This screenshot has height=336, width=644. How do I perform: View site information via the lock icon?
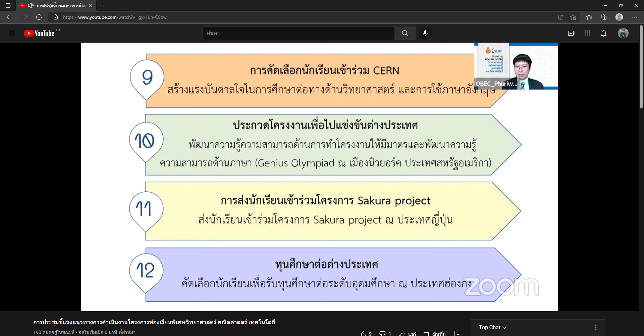pyautogui.click(x=56, y=17)
